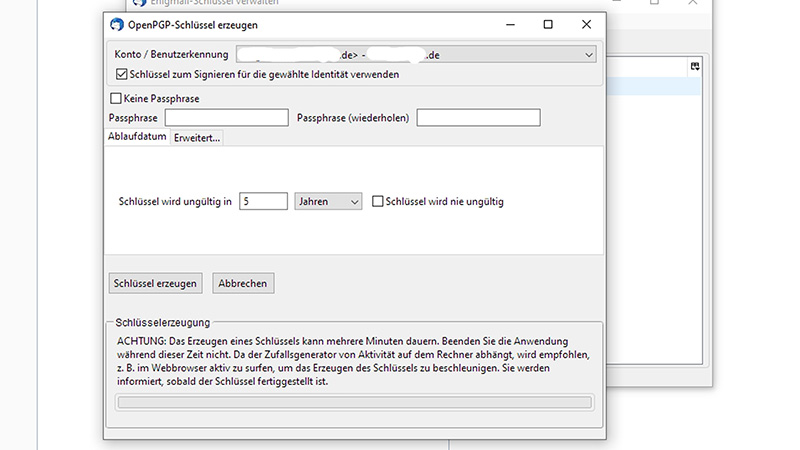Switch to the Ablaufdatum tab

[137, 137]
